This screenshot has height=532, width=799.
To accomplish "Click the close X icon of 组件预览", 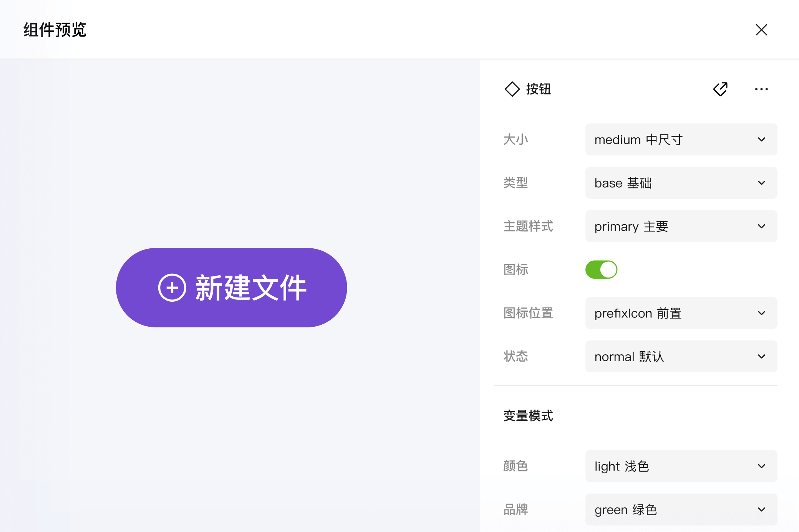I will (761, 30).
